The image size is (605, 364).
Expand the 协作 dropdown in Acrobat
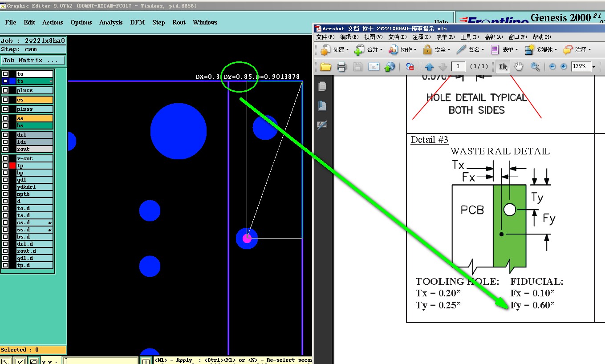click(415, 50)
